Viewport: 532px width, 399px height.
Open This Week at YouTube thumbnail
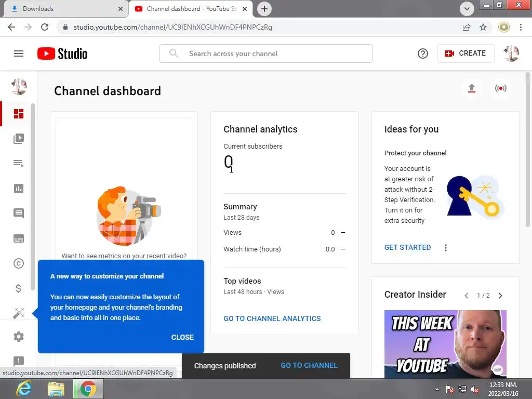pyautogui.click(x=445, y=344)
